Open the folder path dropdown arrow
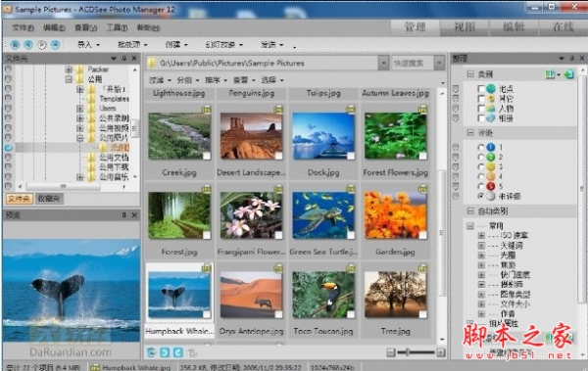This screenshot has width=588, height=371. click(x=383, y=63)
